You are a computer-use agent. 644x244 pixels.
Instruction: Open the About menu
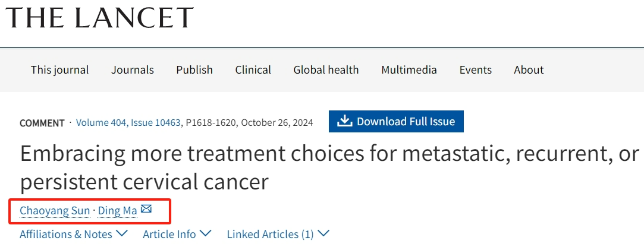[x=529, y=69]
